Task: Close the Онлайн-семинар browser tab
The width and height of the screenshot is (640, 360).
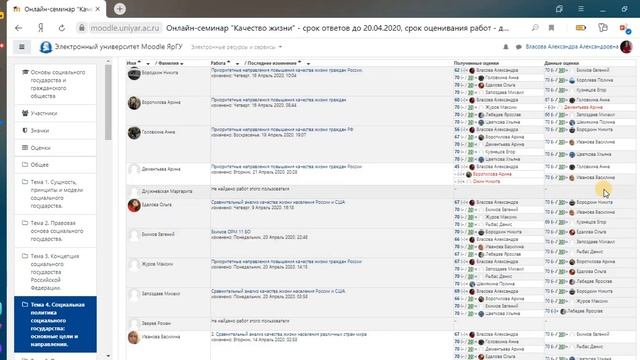Action: click(98, 9)
